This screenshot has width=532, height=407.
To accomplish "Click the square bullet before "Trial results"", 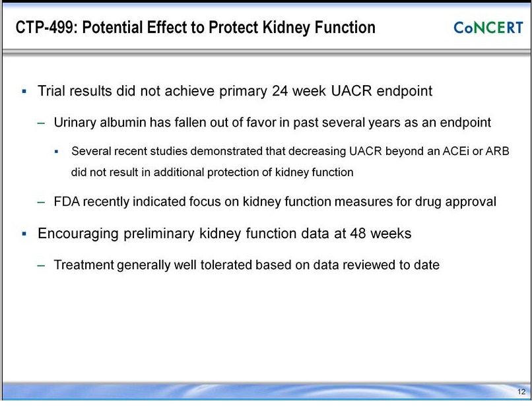I will (24, 91).
